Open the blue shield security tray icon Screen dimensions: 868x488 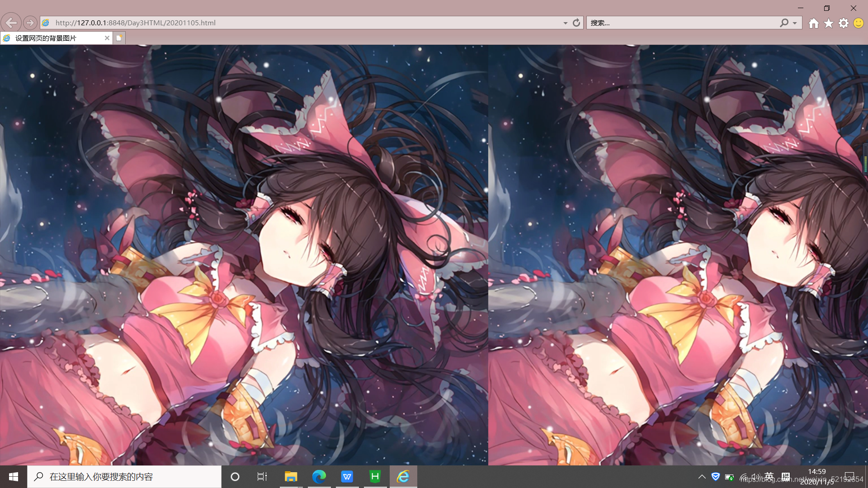point(716,477)
